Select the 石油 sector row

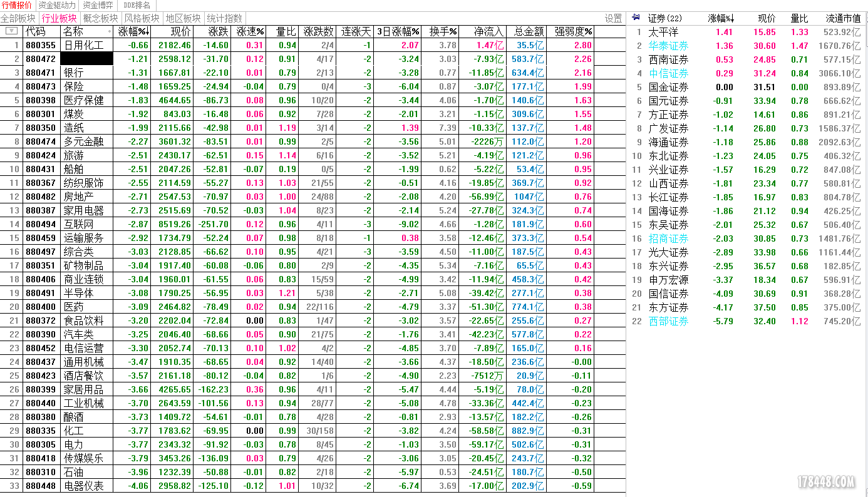pyautogui.click(x=313, y=472)
